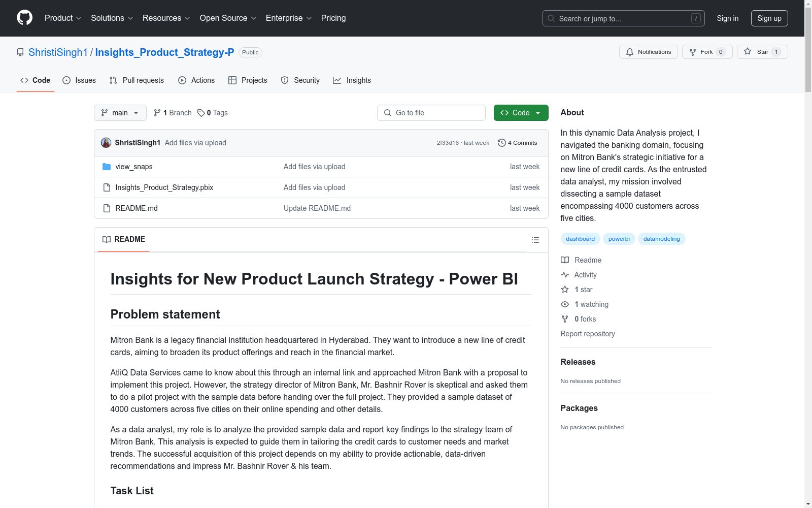The width and height of the screenshot is (812, 508).
Task: Expand the Open Source menu
Action: pos(228,18)
